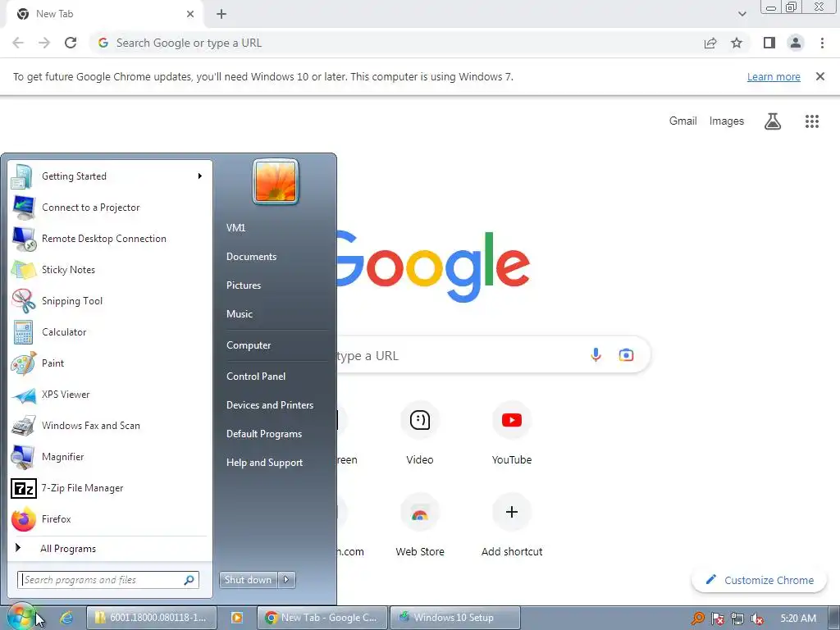Open Pictures from Start menu
840x630 pixels.
[x=243, y=285]
